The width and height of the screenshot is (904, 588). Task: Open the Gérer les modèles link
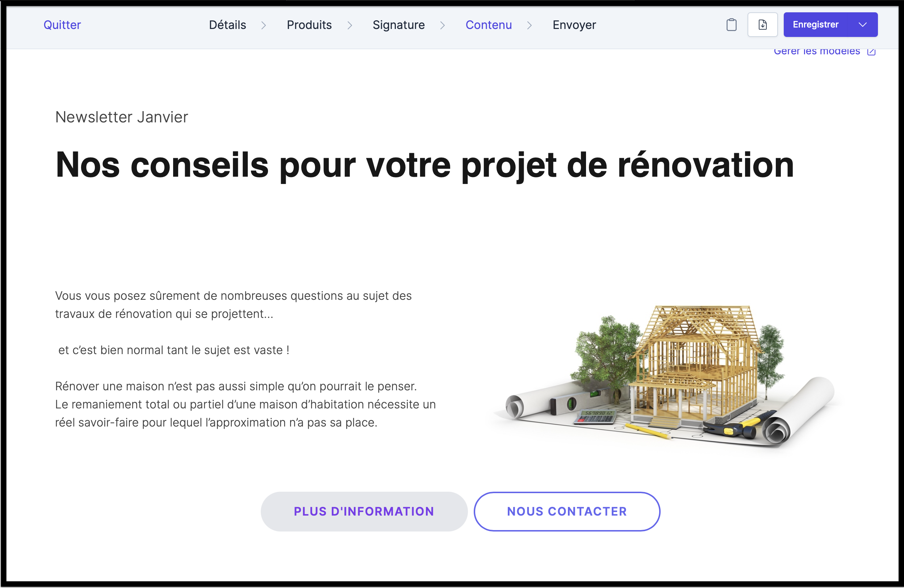coord(817,52)
